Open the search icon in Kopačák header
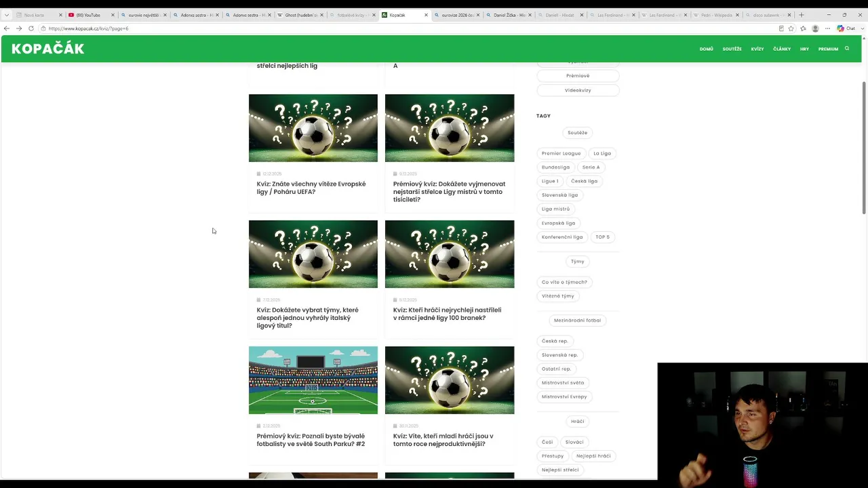Image resolution: width=868 pixels, height=488 pixels. pos(847,48)
